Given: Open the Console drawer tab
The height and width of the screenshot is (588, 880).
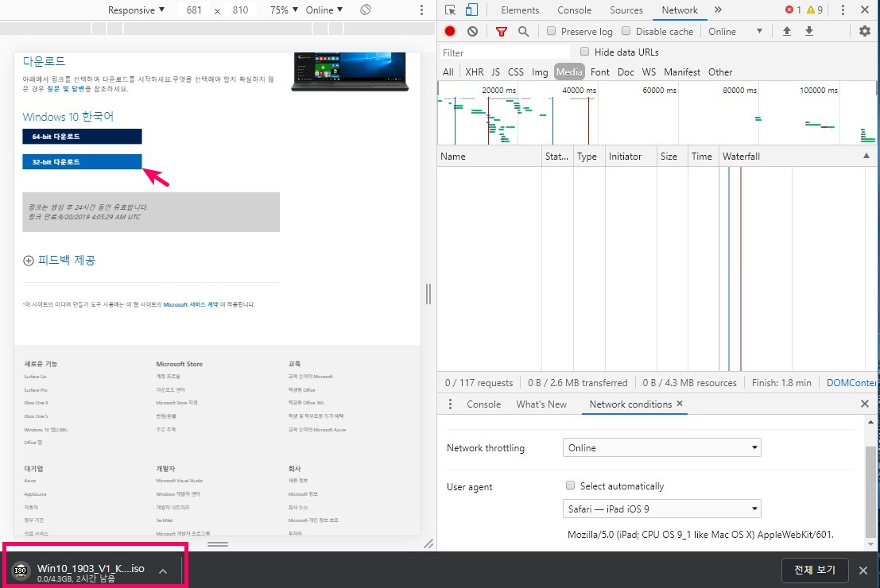Looking at the screenshot, I should [484, 404].
